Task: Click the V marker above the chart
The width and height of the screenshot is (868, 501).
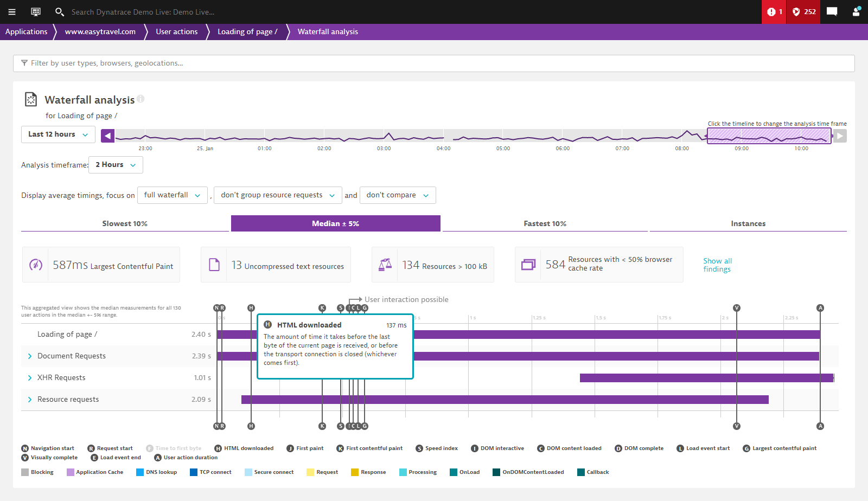Action: [x=737, y=308]
